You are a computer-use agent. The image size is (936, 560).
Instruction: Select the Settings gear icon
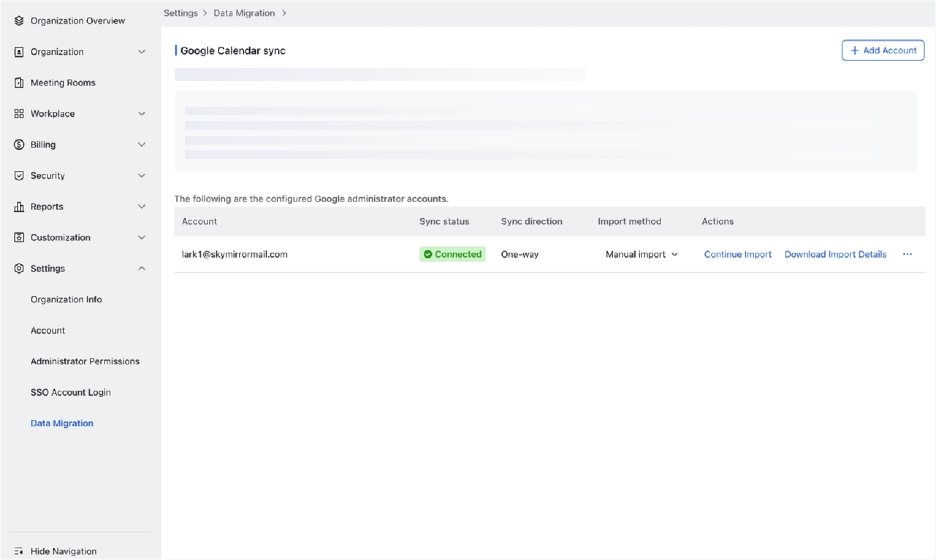tap(19, 268)
